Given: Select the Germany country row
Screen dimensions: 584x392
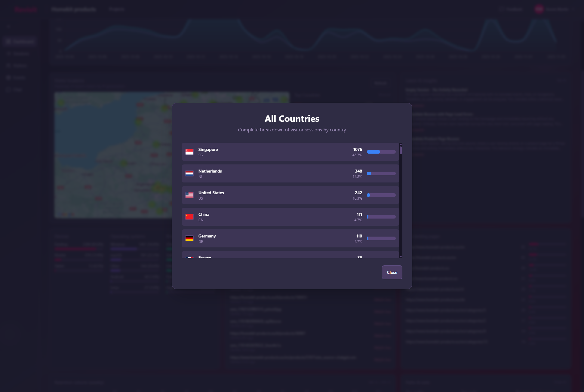Looking at the screenshot, I should (x=290, y=238).
